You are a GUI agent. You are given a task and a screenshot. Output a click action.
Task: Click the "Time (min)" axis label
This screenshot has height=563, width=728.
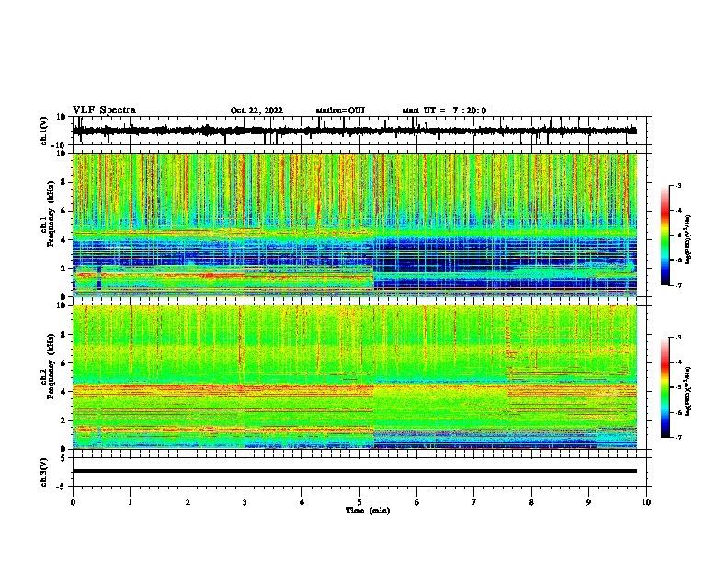pos(368,511)
